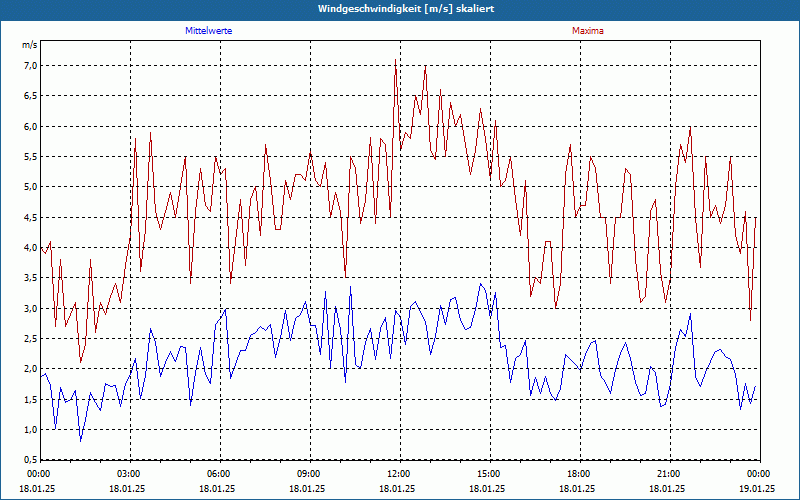The height and width of the screenshot is (500, 800).
Task: Click the '09:00' time label
Action: tap(310, 474)
